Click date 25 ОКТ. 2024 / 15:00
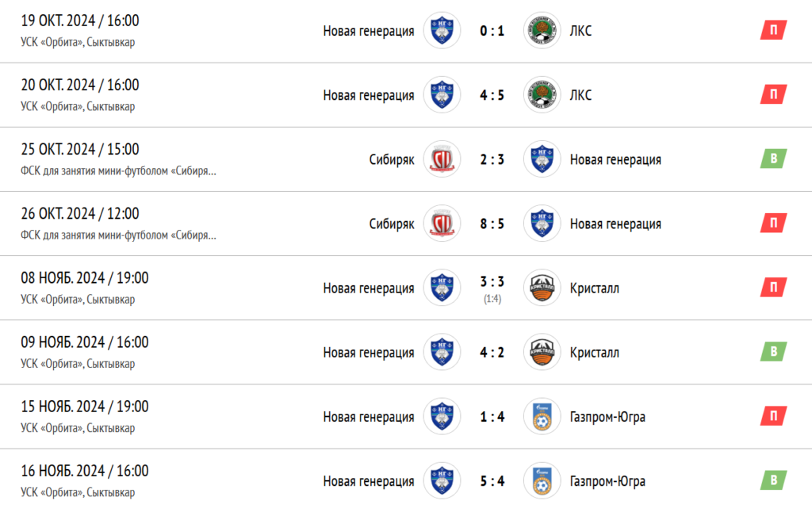 coord(80,149)
